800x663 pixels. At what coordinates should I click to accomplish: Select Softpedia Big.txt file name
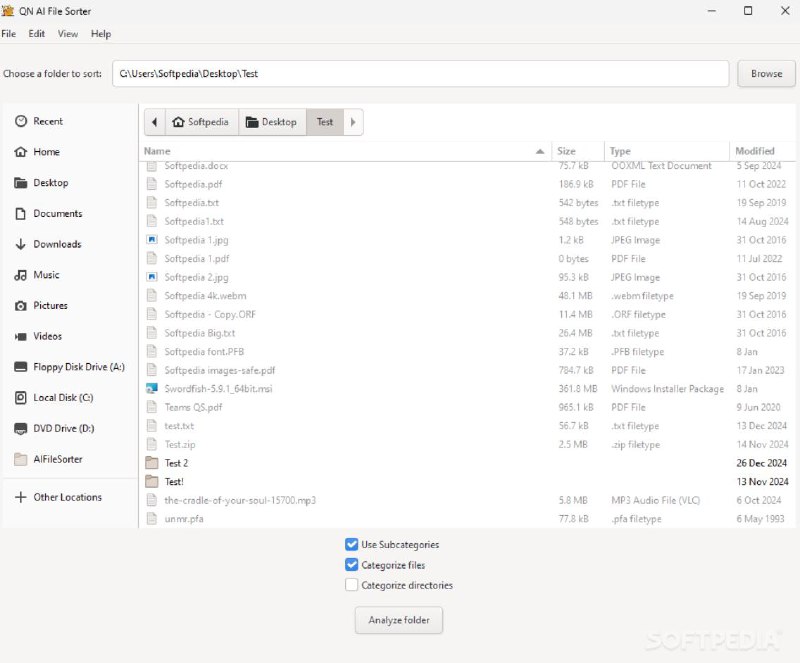tap(199, 333)
